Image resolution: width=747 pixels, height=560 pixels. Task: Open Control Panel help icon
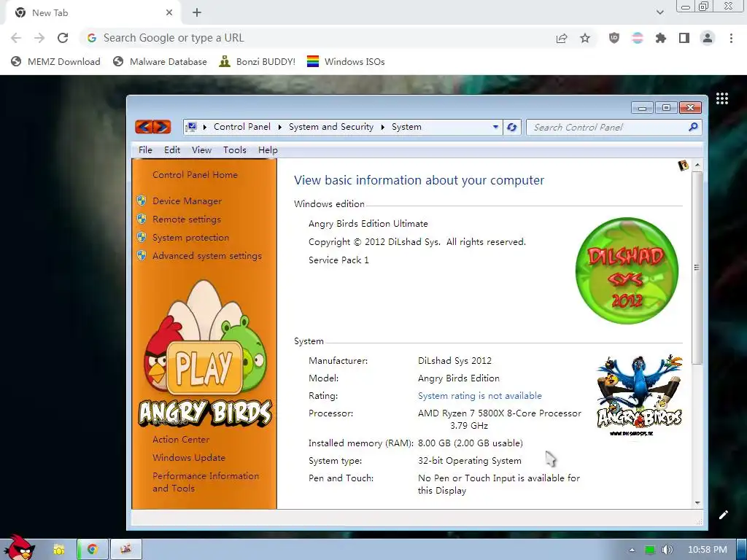click(683, 166)
